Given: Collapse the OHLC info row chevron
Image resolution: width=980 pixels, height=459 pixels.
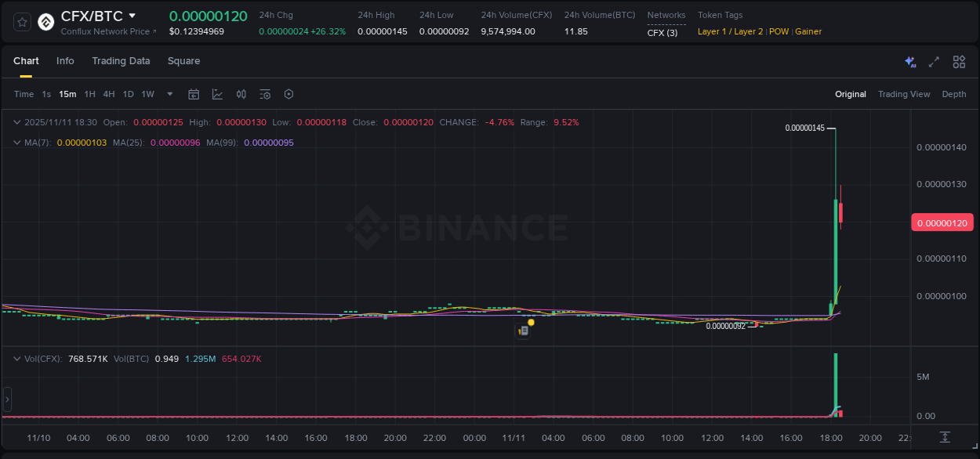Looking at the screenshot, I should pyautogui.click(x=17, y=122).
